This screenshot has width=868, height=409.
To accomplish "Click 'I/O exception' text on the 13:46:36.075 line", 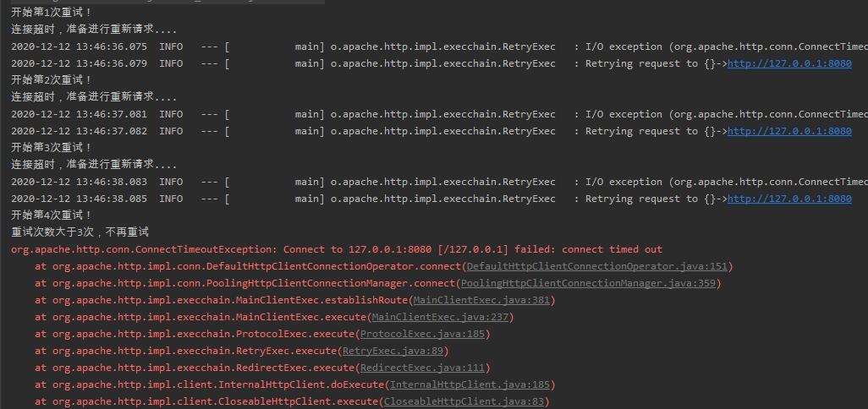I will pyautogui.click(x=624, y=47).
